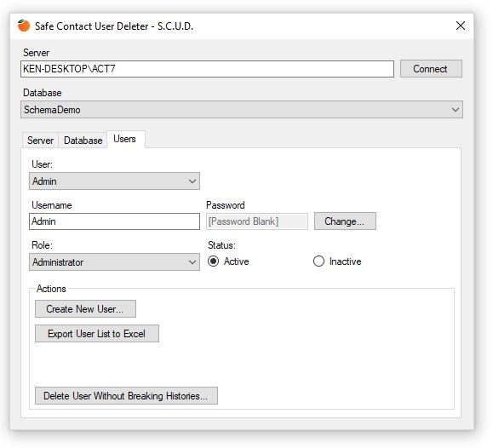The width and height of the screenshot is (493, 448).
Task: Expand the Role dropdown showing Administrator
Action: (x=114, y=262)
